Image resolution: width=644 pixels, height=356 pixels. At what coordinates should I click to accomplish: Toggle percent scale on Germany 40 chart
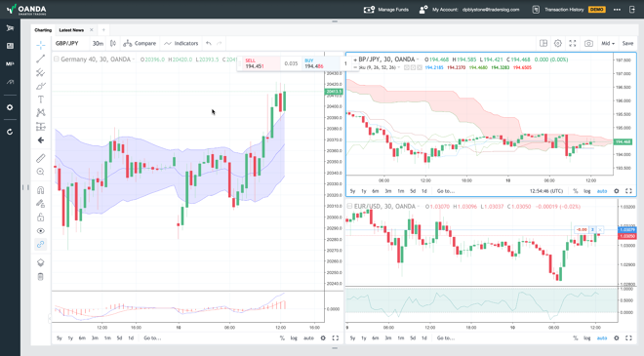[x=282, y=337]
